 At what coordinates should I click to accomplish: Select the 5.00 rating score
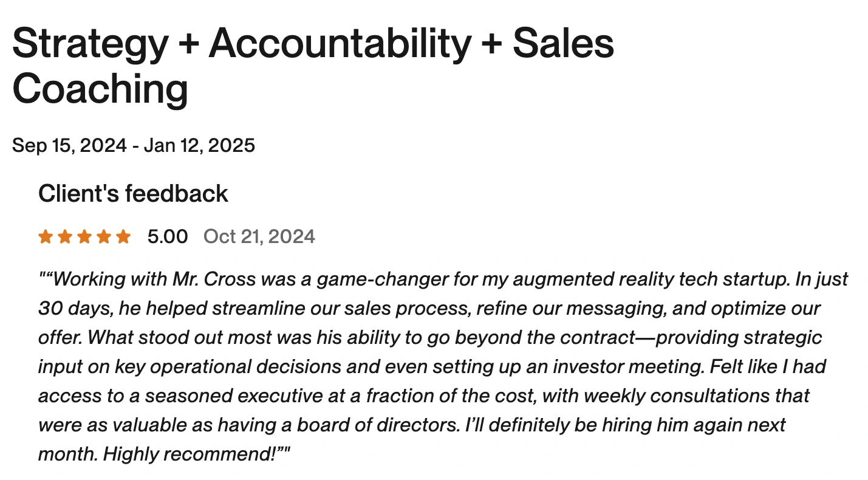pos(168,236)
